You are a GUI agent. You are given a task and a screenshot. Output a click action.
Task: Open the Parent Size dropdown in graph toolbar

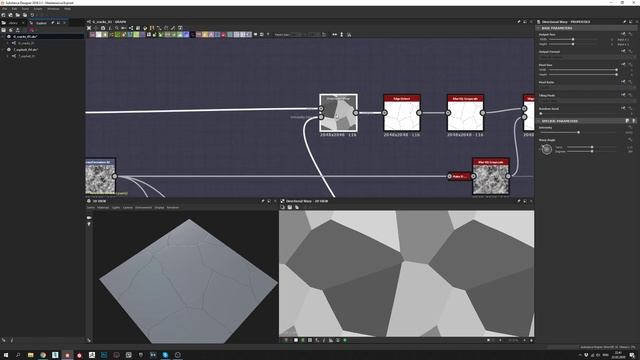pyautogui.click(x=296, y=35)
